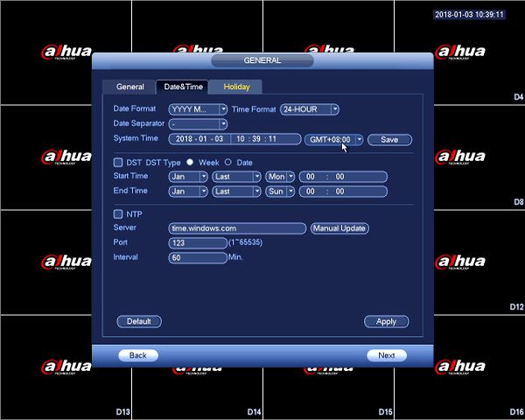Viewport: 525px width, 420px height.
Task: Open the Start Time month Jan dropdown
Action: coord(188,177)
